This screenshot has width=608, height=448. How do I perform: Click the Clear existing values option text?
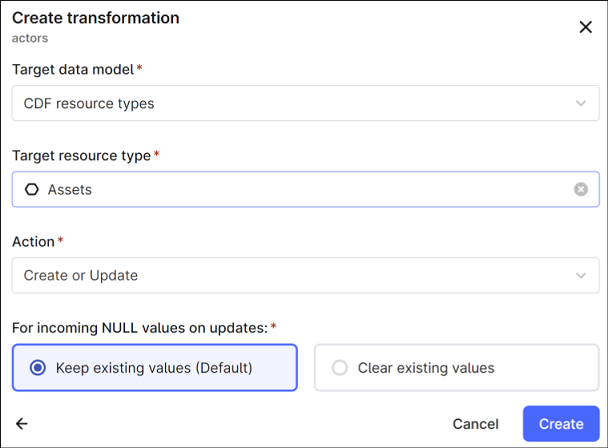coord(428,368)
